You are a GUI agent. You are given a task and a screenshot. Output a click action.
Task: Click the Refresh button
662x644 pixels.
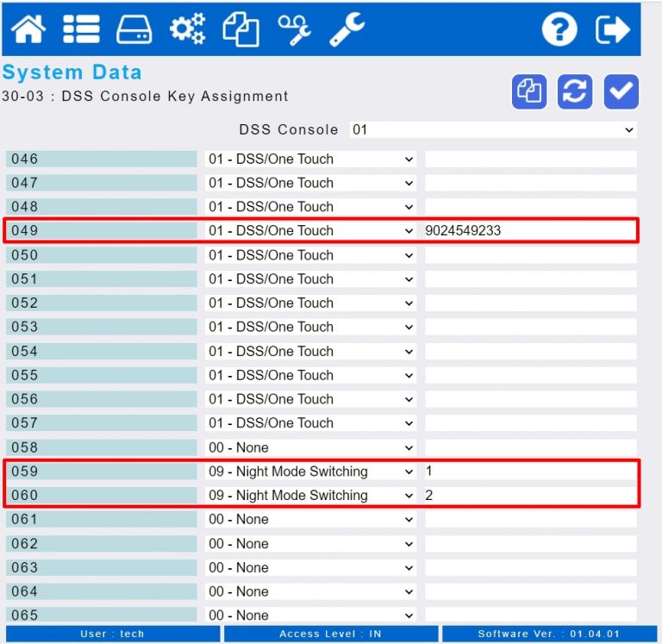(575, 91)
